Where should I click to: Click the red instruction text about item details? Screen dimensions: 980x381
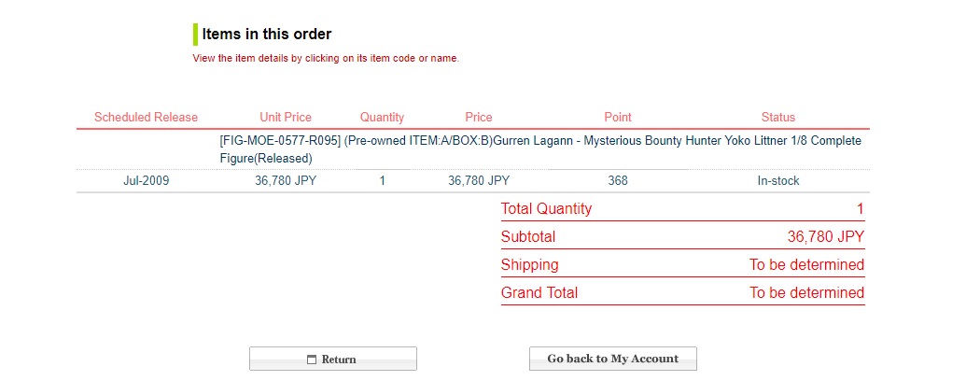pyautogui.click(x=326, y=58)
